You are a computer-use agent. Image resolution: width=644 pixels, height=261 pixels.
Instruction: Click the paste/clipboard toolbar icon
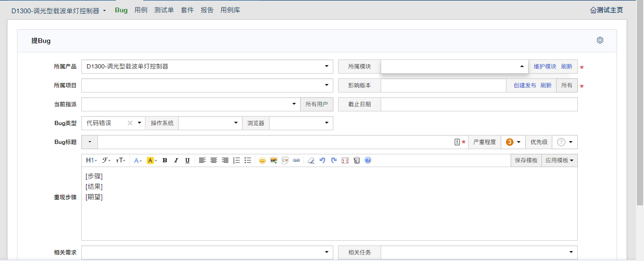click(x=357, y=160)
